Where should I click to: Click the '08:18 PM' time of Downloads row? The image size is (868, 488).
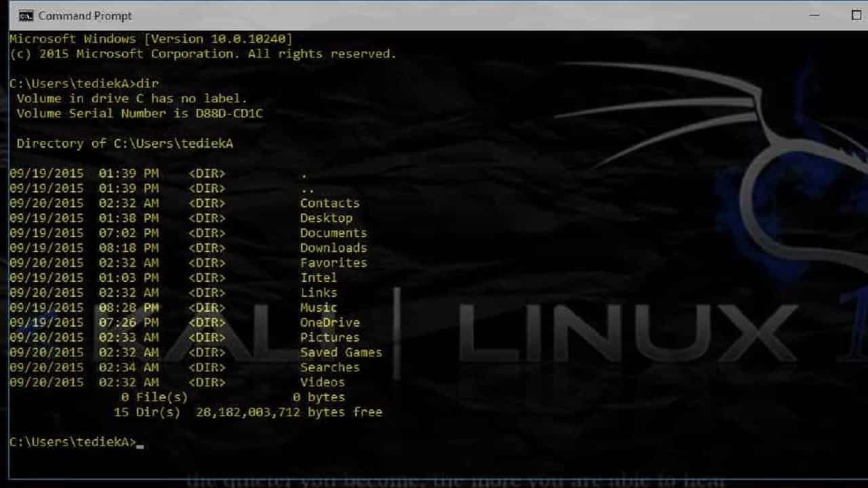(x=129, y=247)
